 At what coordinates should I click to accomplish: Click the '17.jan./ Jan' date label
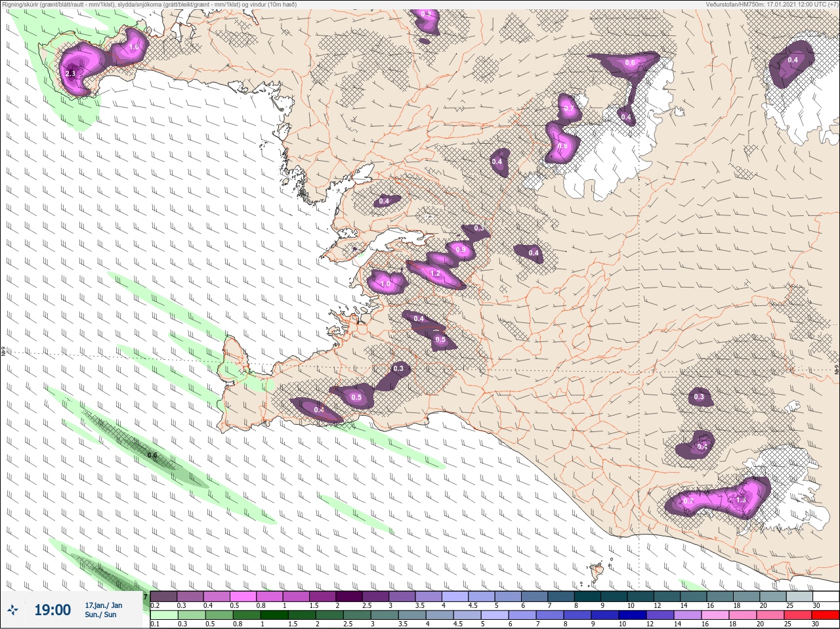click(x=104, y=605)
